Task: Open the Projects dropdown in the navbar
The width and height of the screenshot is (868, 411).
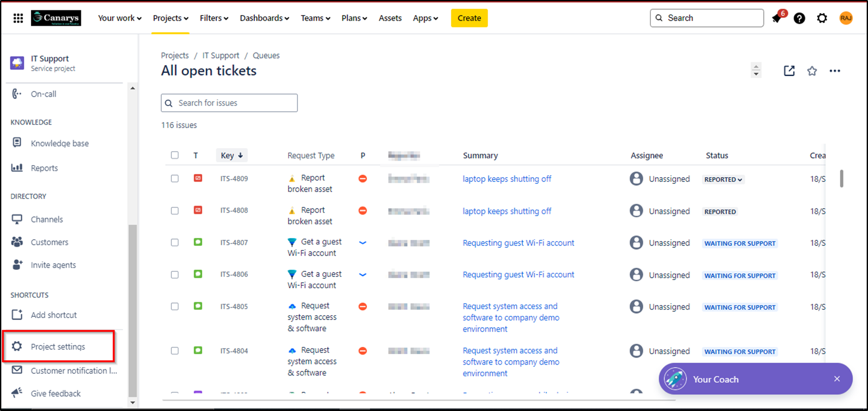Action: (x=170, y=18)
